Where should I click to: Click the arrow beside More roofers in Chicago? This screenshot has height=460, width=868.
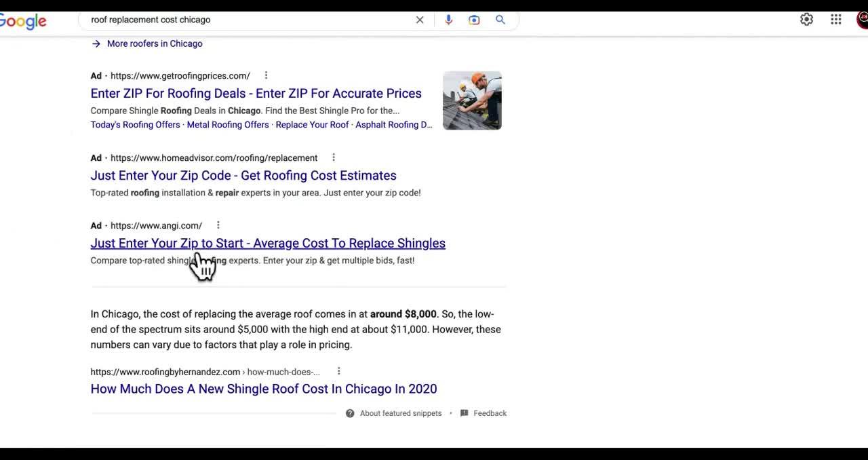point(96,43)
